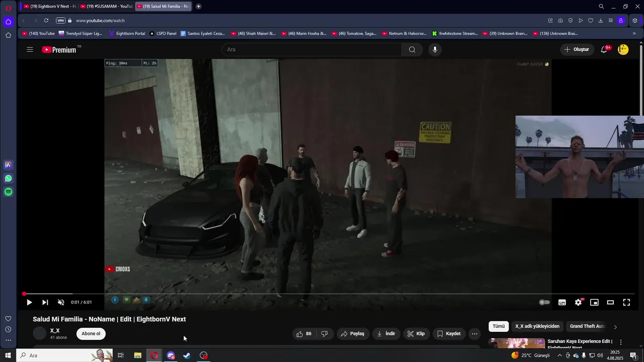Open the Oluştur create button

pos(577,49)
